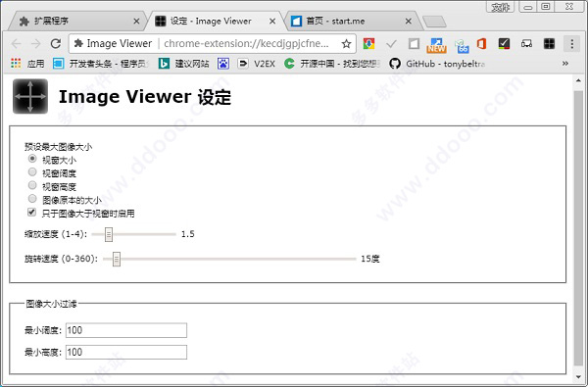Image resolution: width=588 pixels, height=387 pixels.
Task: Close the 扩展程序 tab
Action: tap(136, 22)
